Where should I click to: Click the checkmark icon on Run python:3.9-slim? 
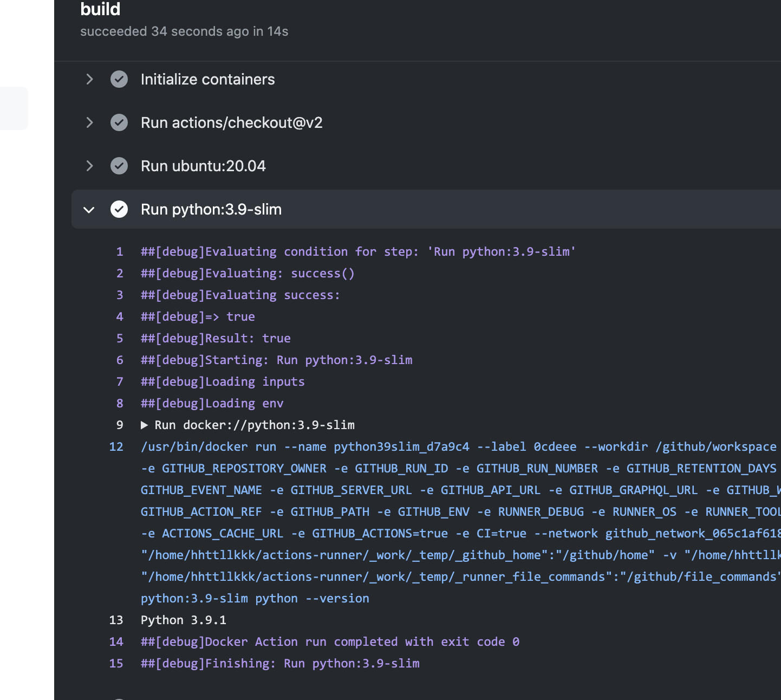coord(119,209)
